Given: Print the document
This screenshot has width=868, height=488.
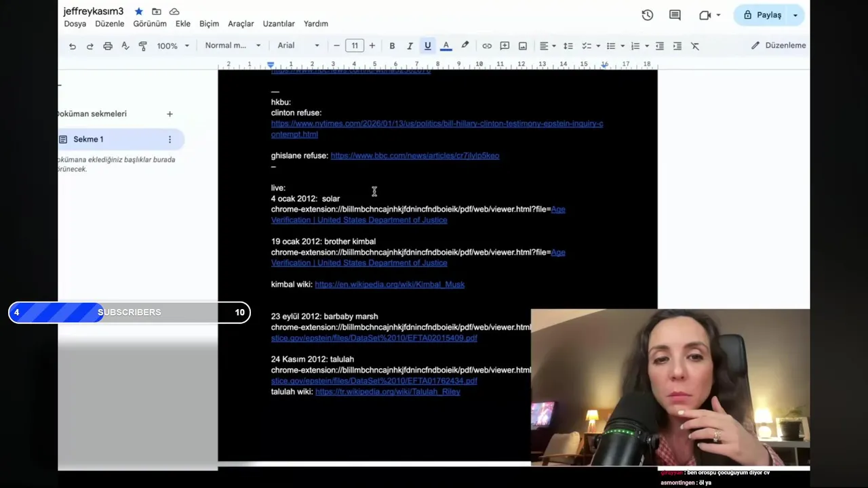Looking at the screenshot, I should [108, 46].
